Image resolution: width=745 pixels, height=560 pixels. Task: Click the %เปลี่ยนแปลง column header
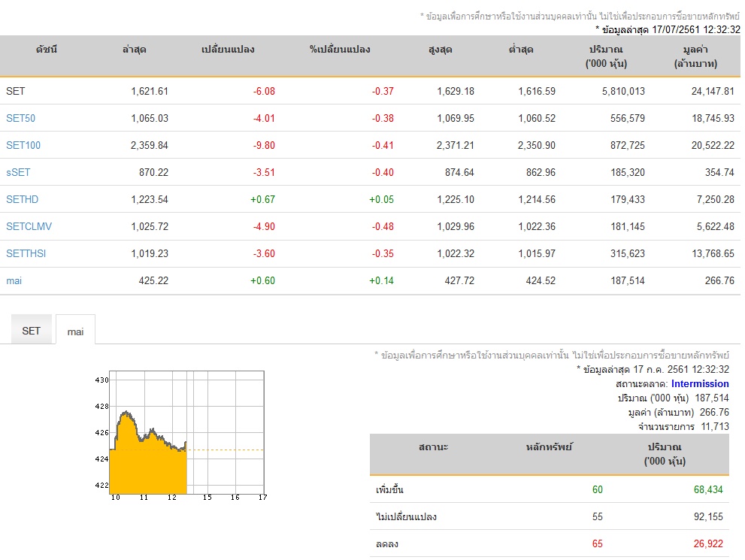click(340, 50)
